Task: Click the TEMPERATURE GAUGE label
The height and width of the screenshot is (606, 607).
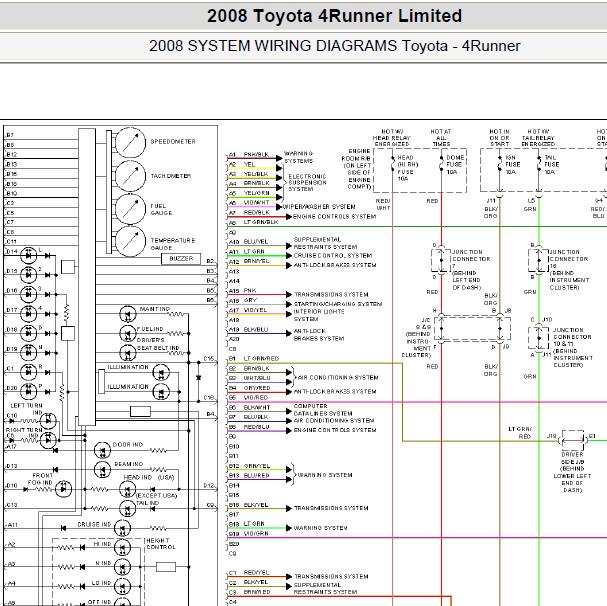Action: coord(173,244)
